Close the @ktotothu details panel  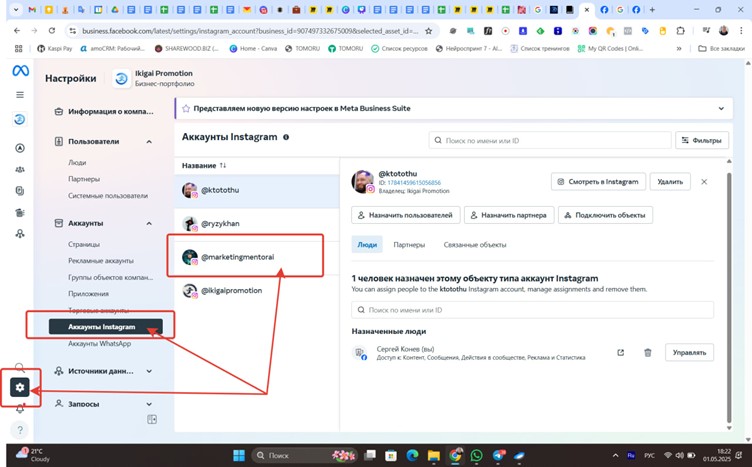pos(704,182)
